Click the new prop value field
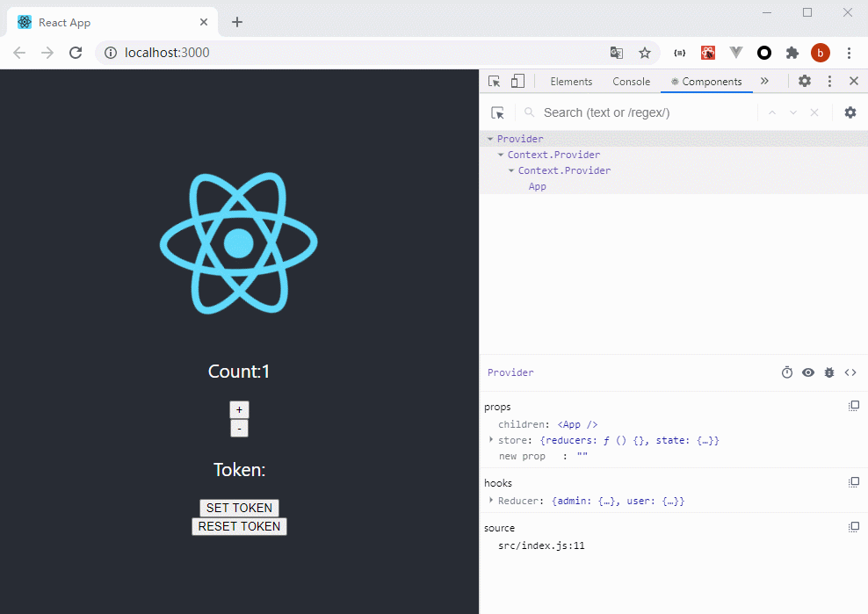 [582, 456]
